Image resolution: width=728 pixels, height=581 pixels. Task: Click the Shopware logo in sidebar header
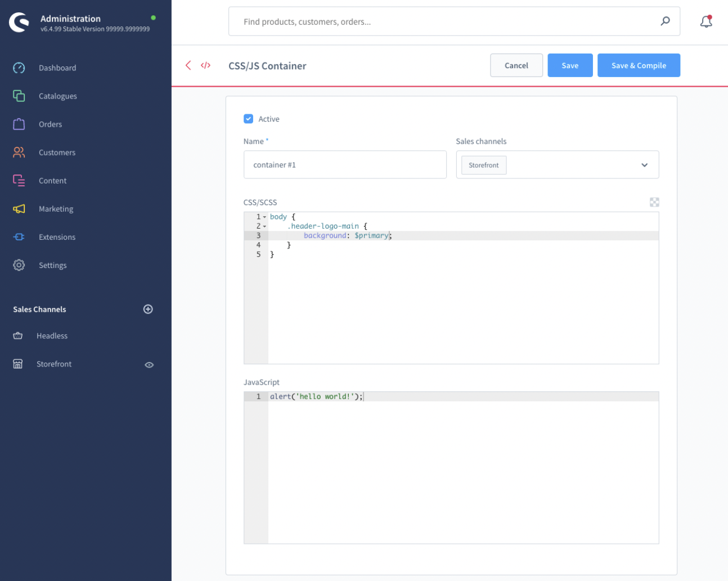[19, 23]
